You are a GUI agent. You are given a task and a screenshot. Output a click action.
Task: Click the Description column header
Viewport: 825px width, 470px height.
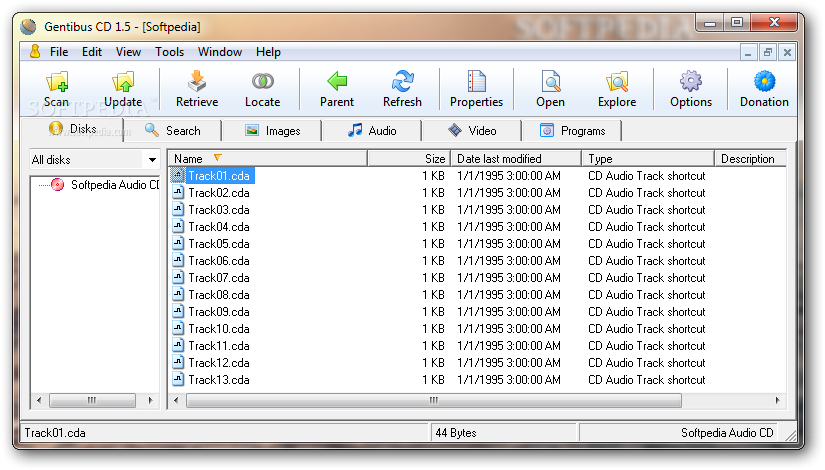pos(750,158)
